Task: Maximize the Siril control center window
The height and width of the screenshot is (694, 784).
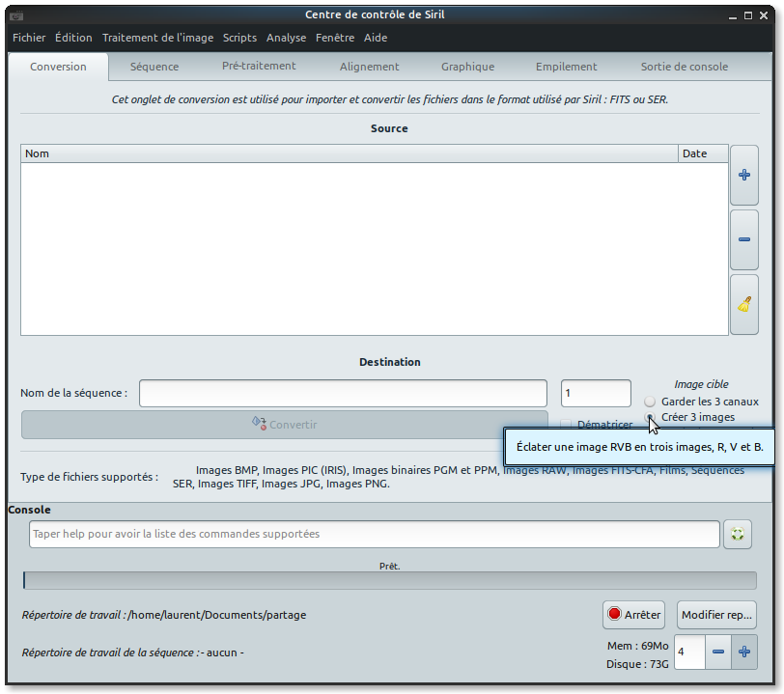Action: [748, 15]
